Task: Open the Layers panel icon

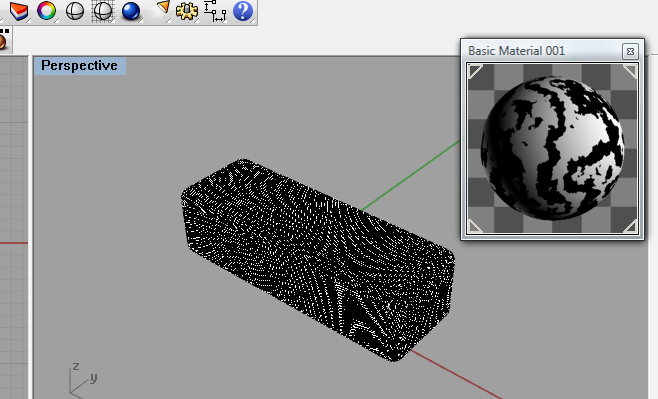Action: pos(19,11)
